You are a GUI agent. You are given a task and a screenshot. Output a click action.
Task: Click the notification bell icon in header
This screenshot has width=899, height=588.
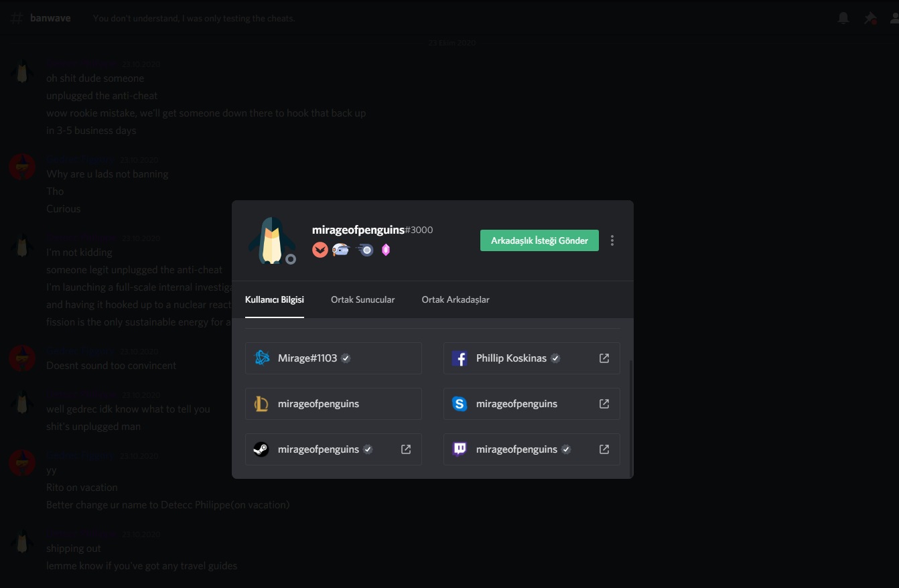pos(843,18)
